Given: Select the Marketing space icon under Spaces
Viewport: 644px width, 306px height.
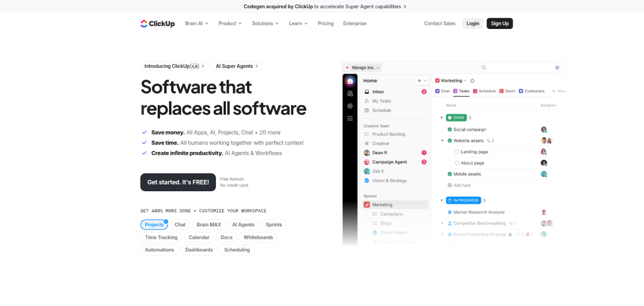Looking at the screenshot, I should (367, 205).
